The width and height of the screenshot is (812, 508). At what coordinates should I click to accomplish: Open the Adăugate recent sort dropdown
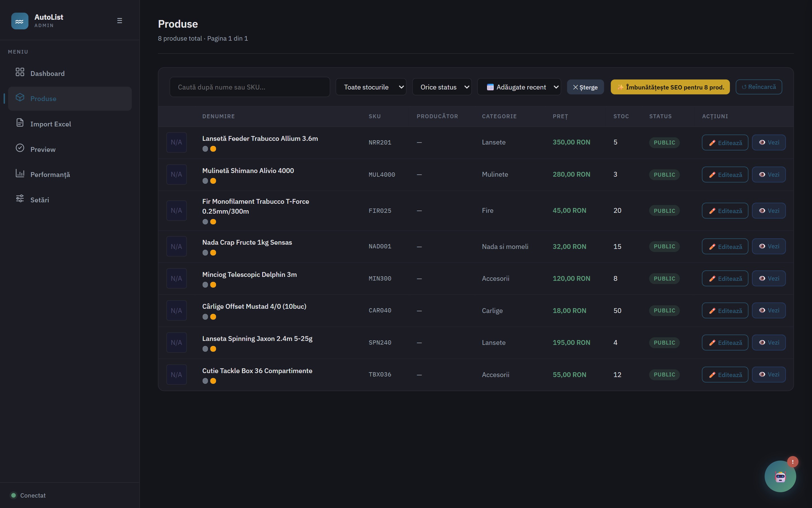click(519, 87)
